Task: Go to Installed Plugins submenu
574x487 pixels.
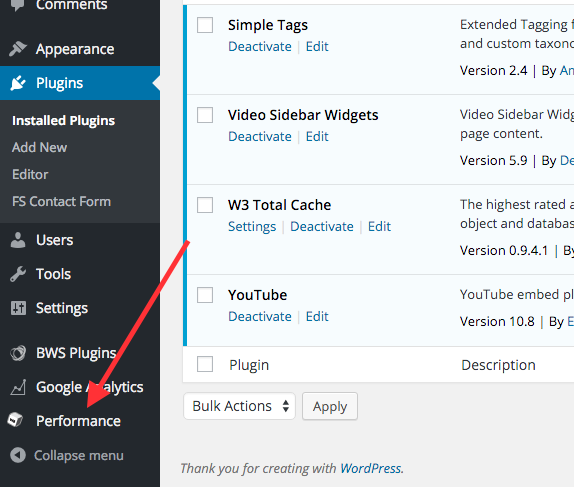Action: [63, 120]
